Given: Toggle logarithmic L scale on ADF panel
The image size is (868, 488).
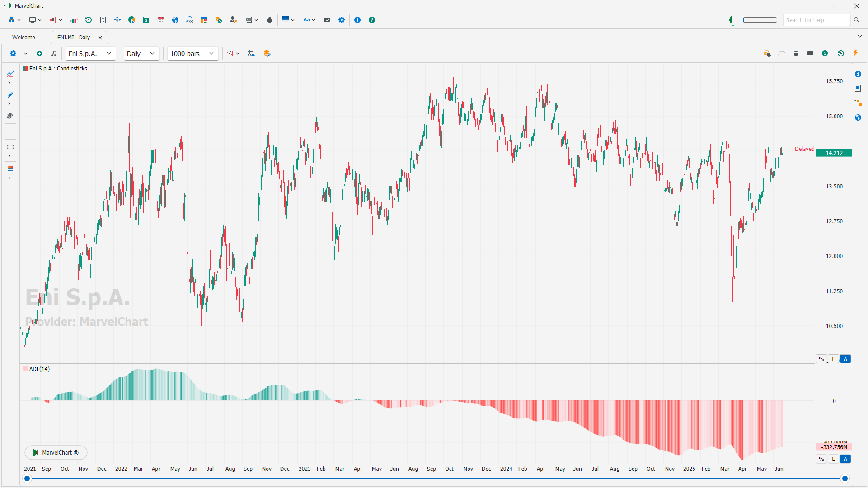Looking at the screenshot, I should pos(834,459).
